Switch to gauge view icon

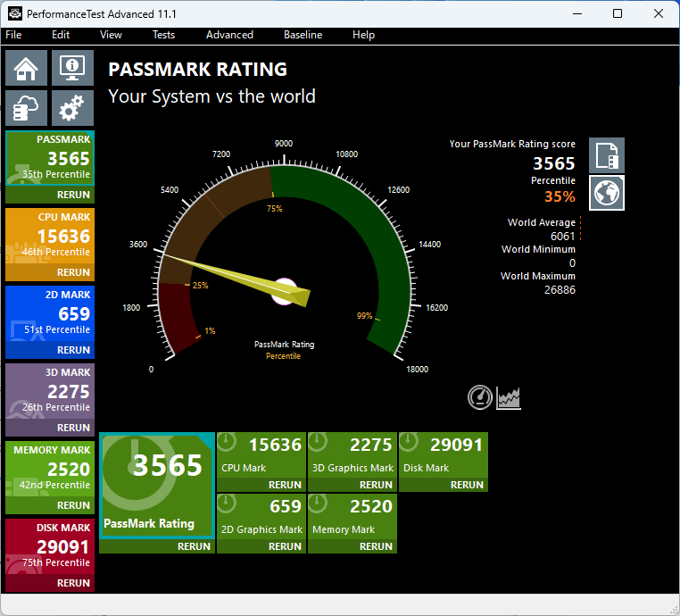click(x=480, y=397)
